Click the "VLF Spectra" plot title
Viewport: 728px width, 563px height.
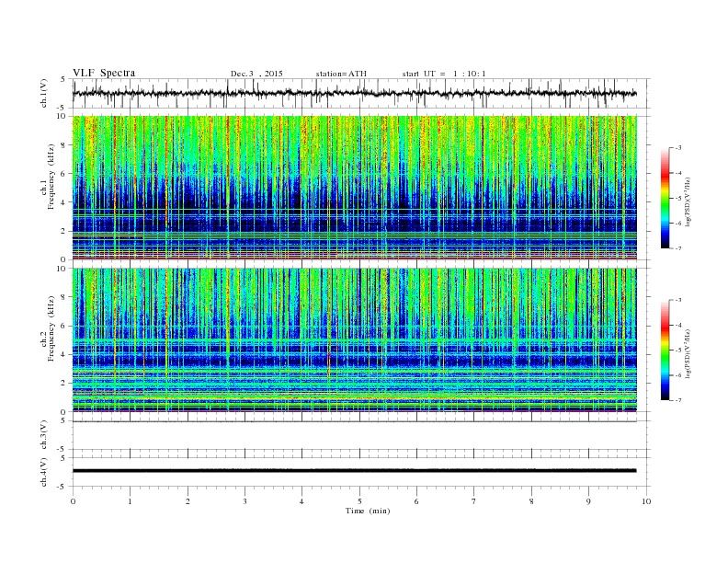pos(104,73)
